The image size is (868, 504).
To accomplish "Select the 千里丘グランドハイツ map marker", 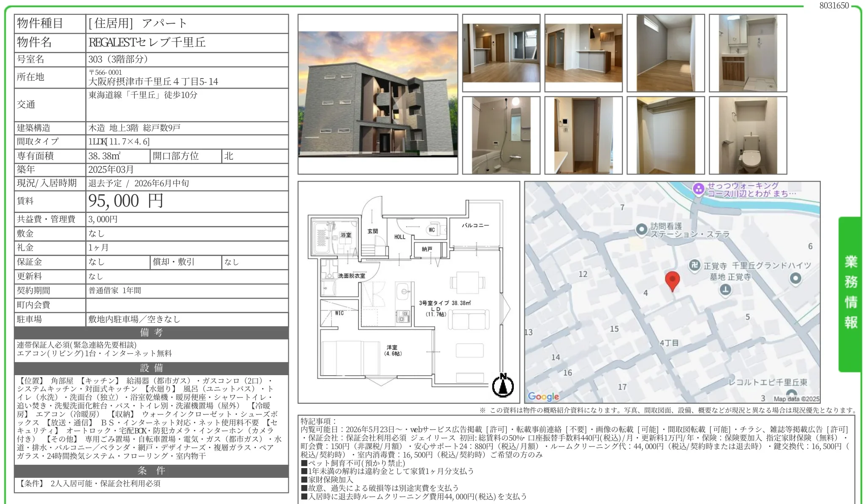I will tap(795, 278).
